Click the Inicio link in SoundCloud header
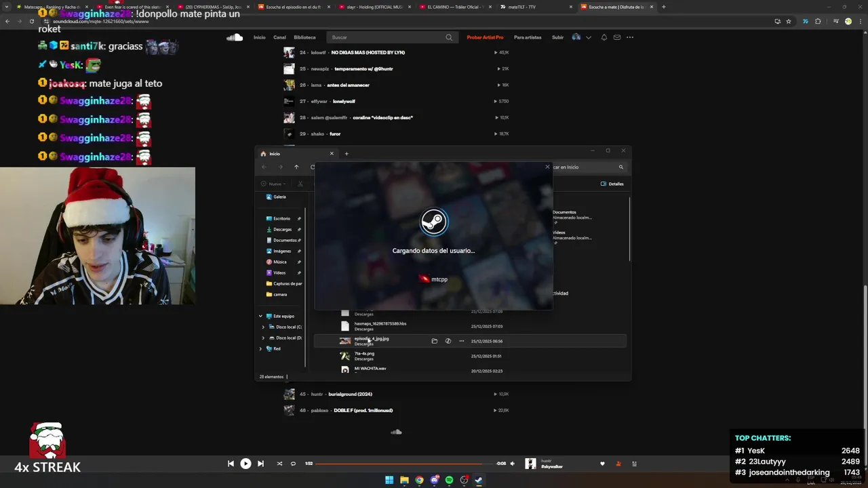Image resolution: width=868 pixels, height=488 pixels. pyautogui.click(x=260, y=37)
